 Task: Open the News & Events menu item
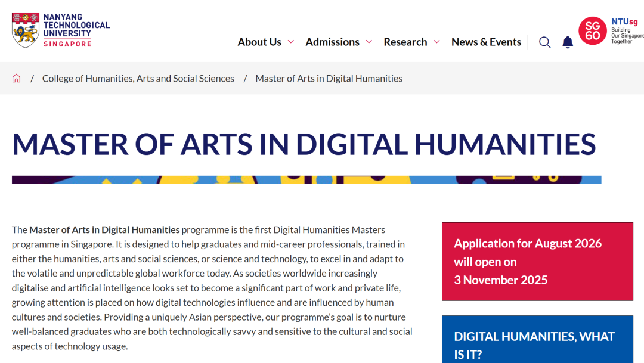tap(486, 42)
